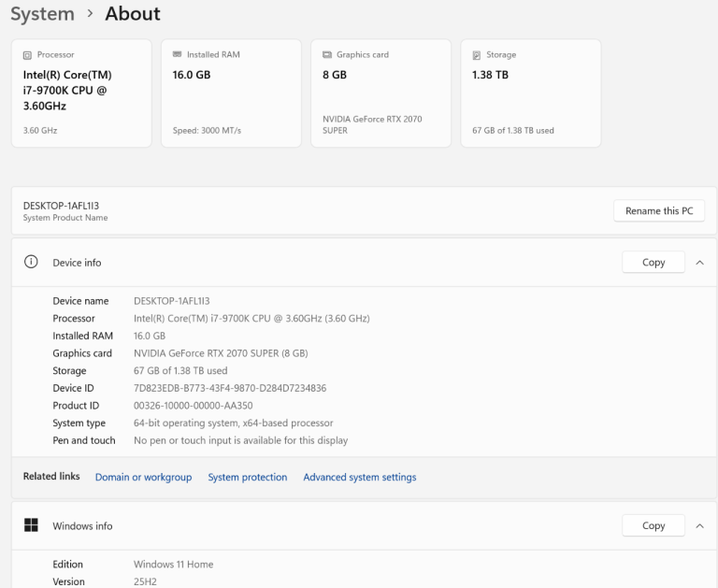The height and width of the screenshot is (588, 718).
Task: Collapse the Windows info section chevron
Action: (x=699, y=525)
